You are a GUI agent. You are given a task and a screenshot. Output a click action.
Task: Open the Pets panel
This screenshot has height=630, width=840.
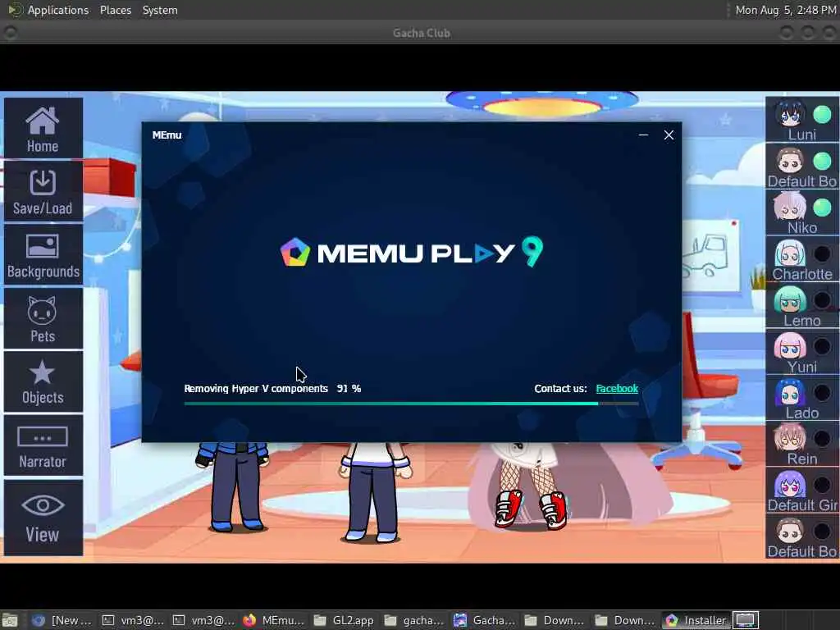point(43,319)
